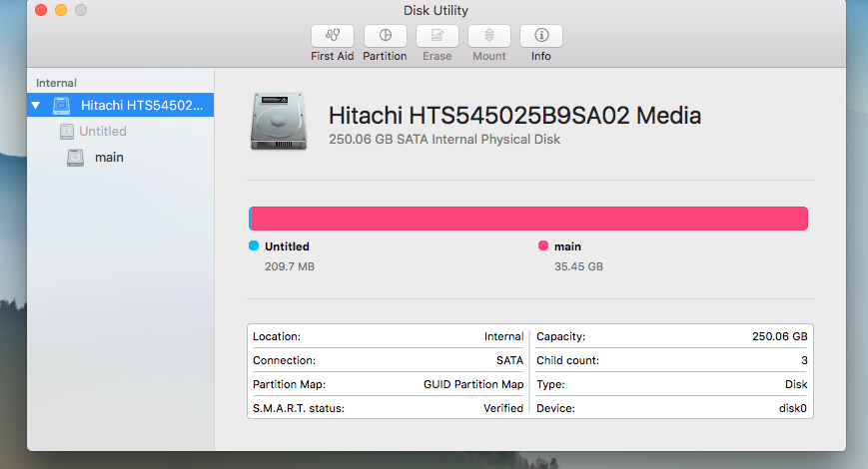
Task: Click the 209.7 MB size value
Action: click(290, 266)
